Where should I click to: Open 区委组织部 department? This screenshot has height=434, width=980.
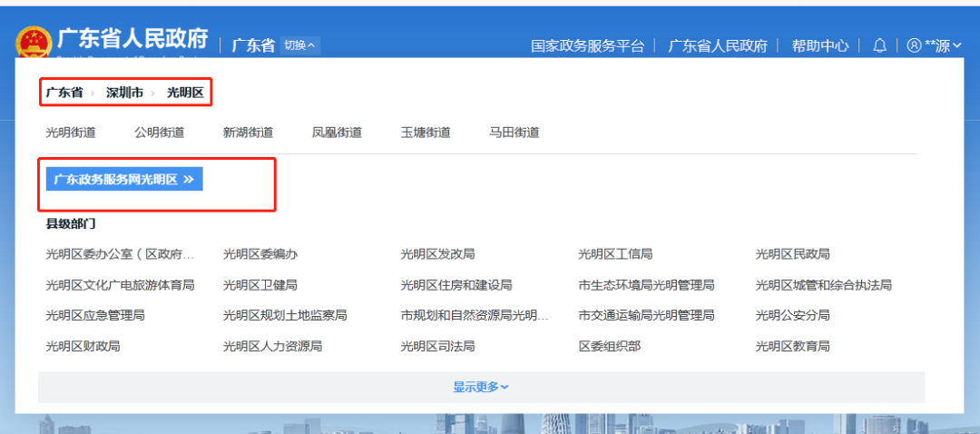[x=610, y=346]
